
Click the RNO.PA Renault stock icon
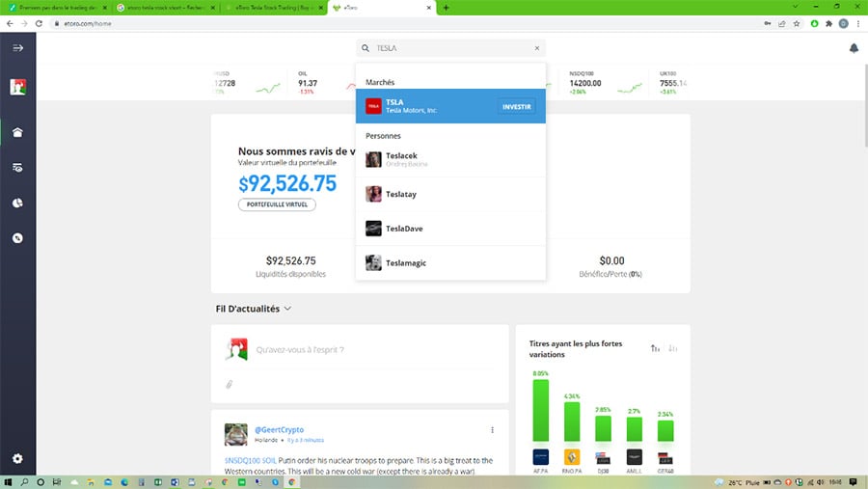(x=572, y=457)
